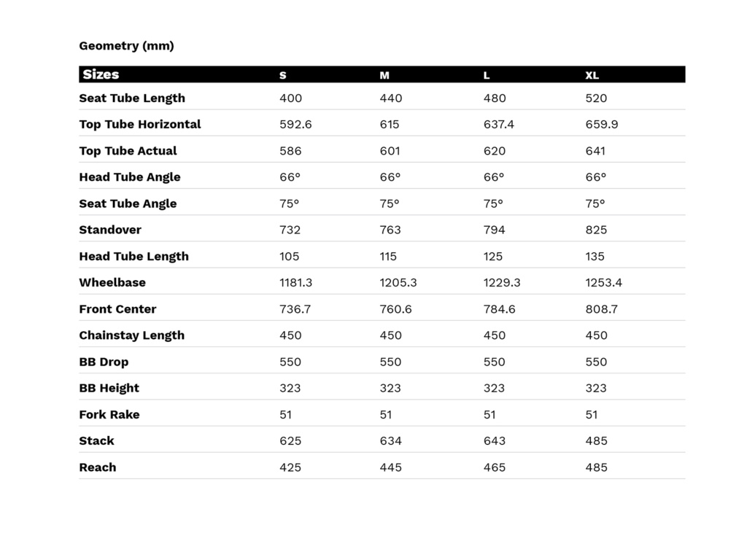
Task: Click the 'XL' size column header
Action: 592,75
